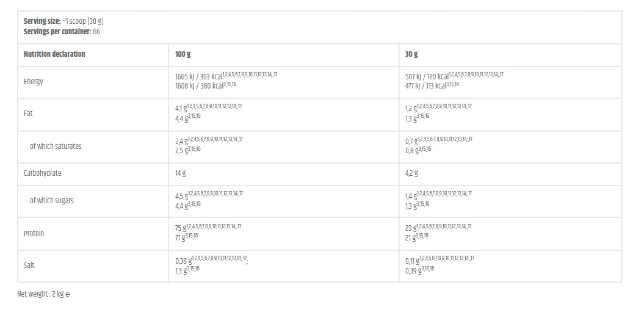Click the '14 g' carbohydrate value
This screenshot has width=644, height=318.
click(180, 173)
